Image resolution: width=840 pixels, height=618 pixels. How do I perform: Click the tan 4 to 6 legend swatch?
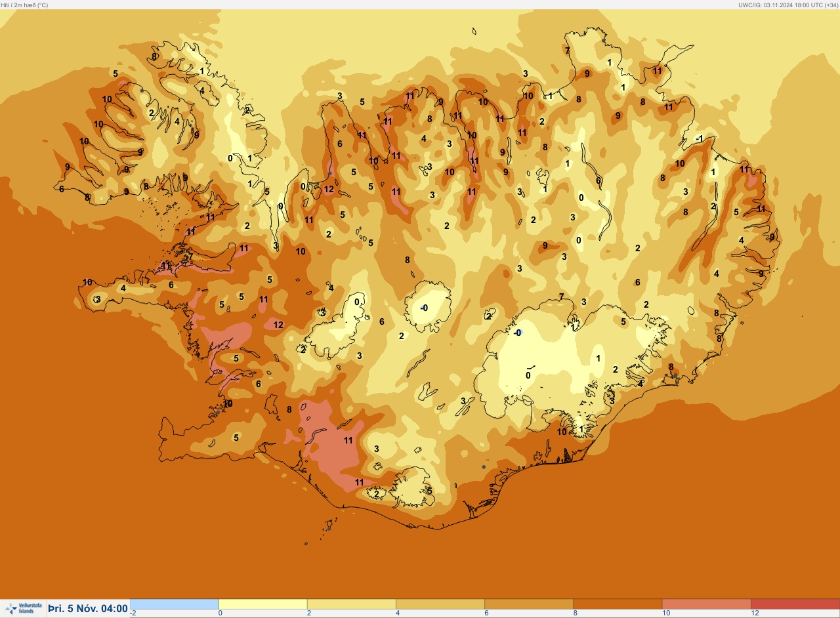point(440,604)
